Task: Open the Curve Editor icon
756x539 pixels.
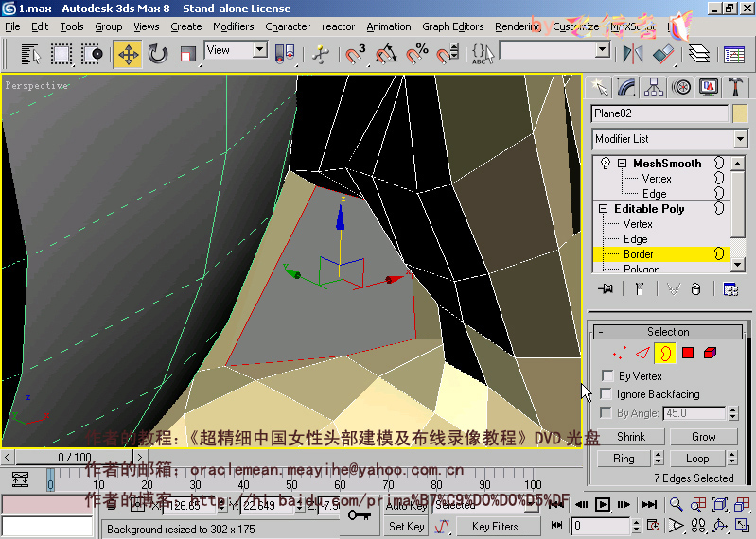Action: (x=734, y=55)
